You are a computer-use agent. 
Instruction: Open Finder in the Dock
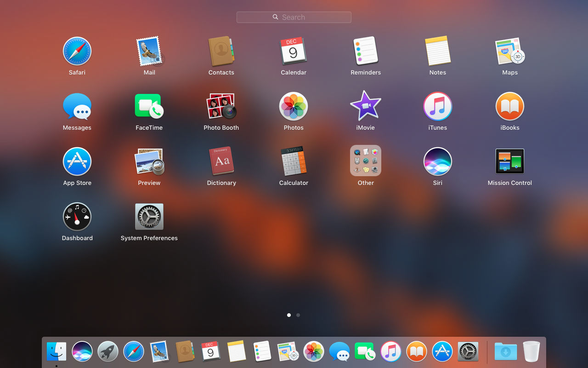[57, 352]
